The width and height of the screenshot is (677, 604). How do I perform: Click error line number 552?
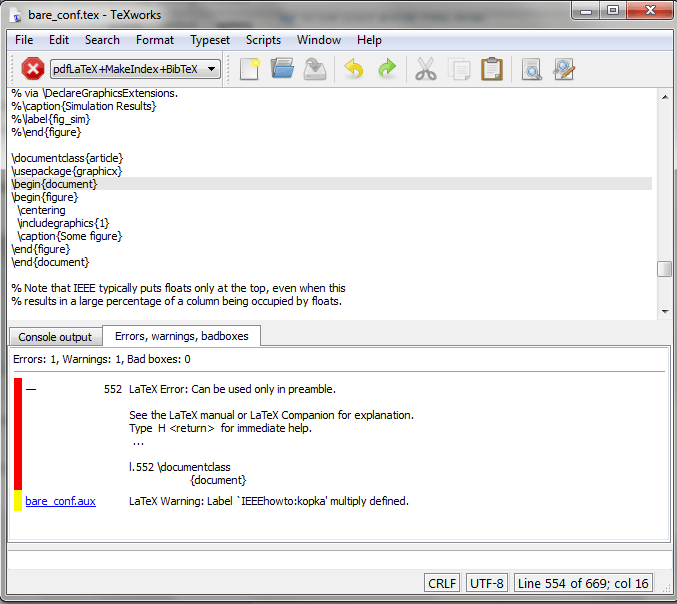point(113,389)
